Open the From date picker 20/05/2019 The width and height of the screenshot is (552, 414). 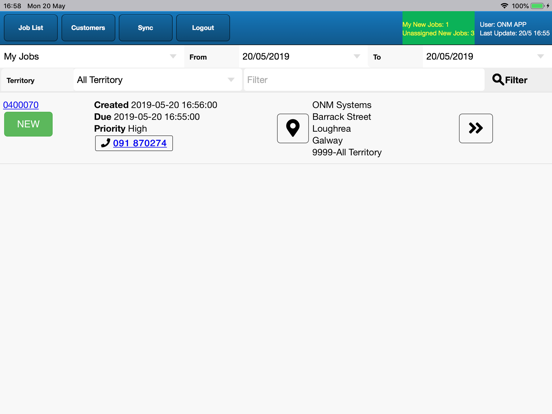click(x=302, y=57)
